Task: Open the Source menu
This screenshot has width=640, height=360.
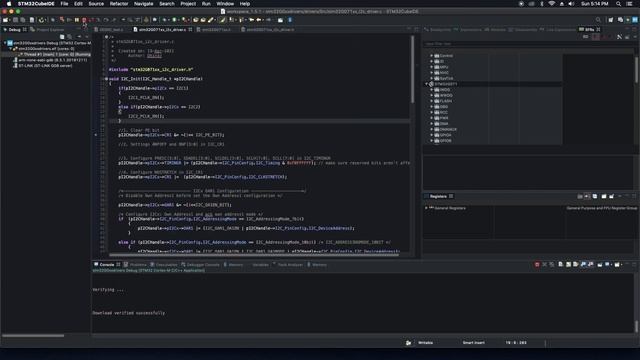Action: tap(96, 4)
